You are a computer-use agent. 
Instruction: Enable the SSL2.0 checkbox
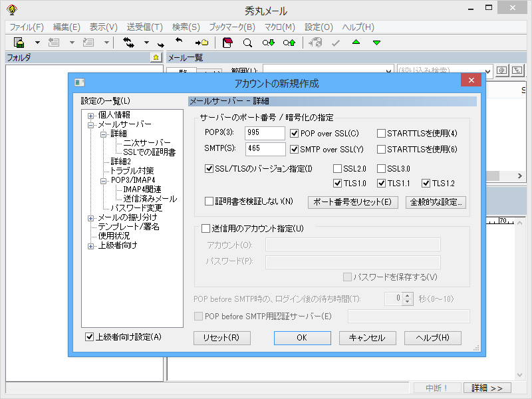(338, 168)
